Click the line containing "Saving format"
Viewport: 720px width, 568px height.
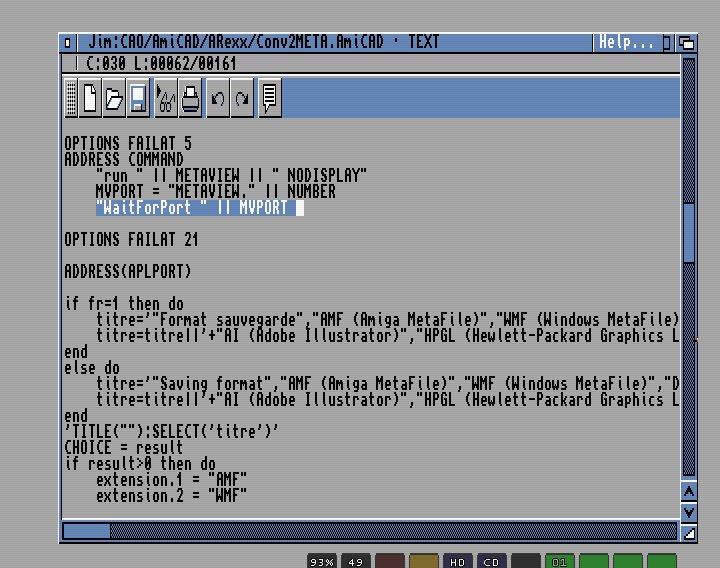tap(388, 384)
